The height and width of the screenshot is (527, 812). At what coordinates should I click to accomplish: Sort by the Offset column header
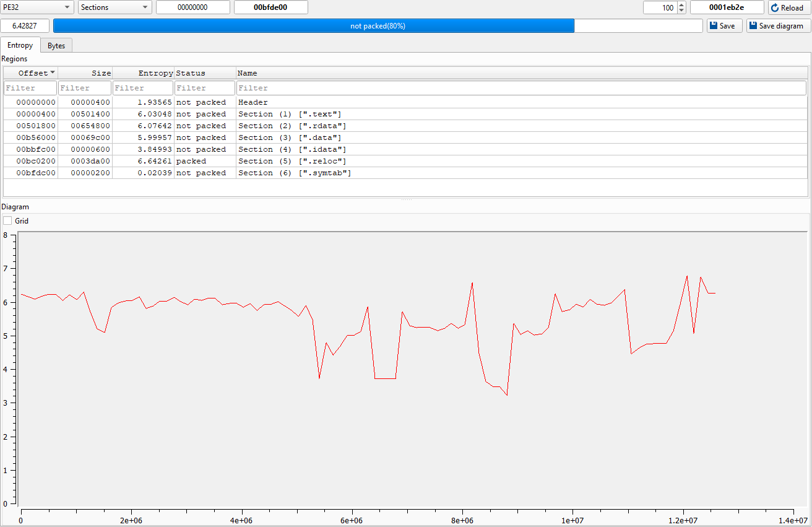30,73
